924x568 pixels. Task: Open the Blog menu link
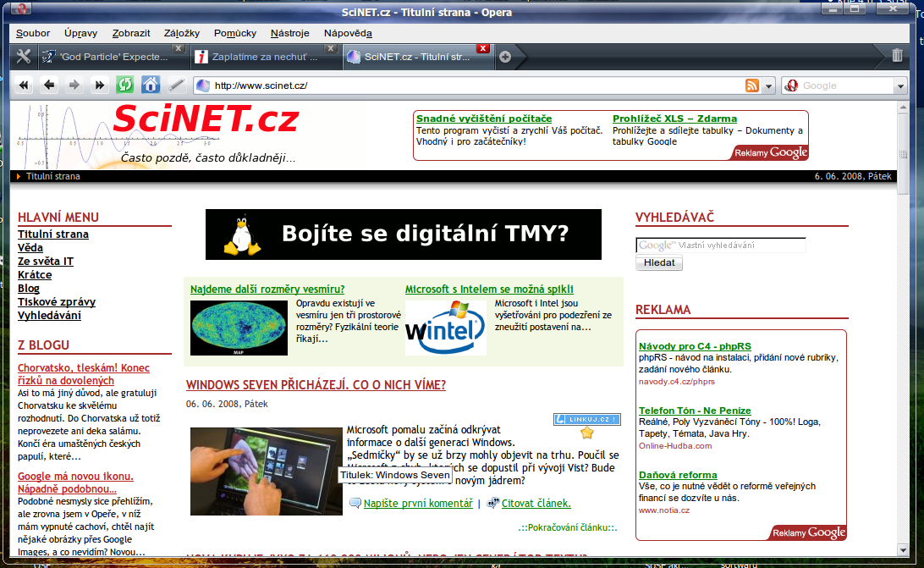(x=28, y=289)
